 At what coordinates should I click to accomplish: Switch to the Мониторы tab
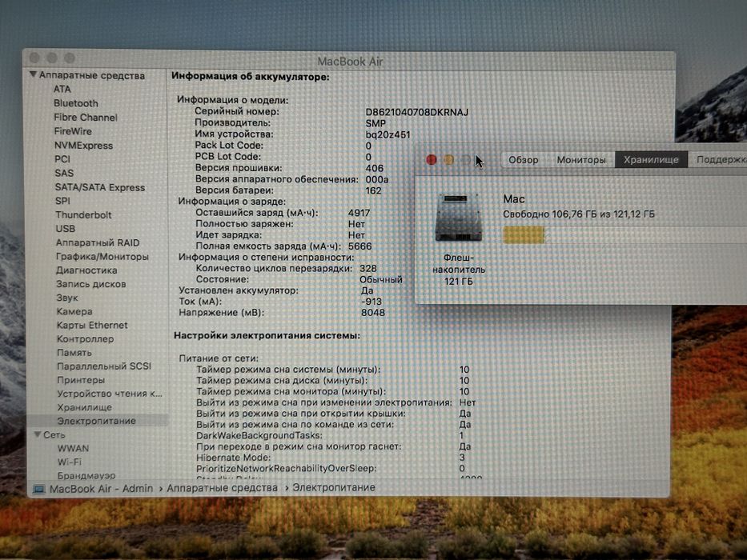[x=581, y=160]
